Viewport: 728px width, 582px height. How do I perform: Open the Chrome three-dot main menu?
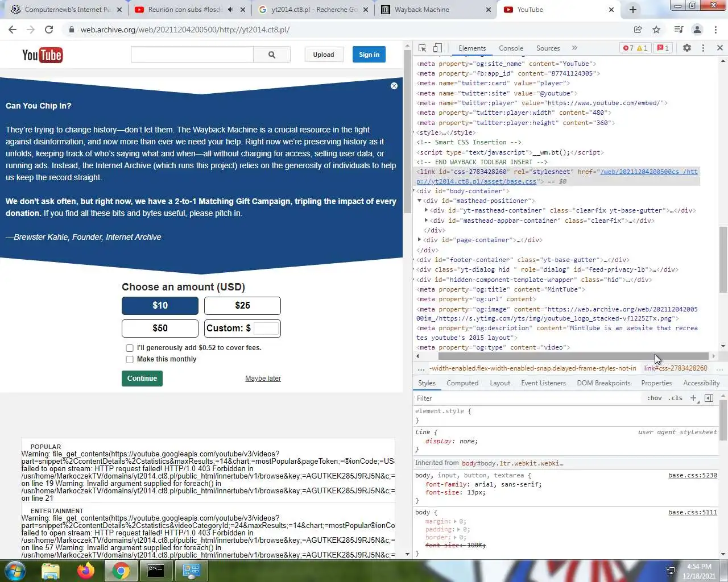(716, 30)
